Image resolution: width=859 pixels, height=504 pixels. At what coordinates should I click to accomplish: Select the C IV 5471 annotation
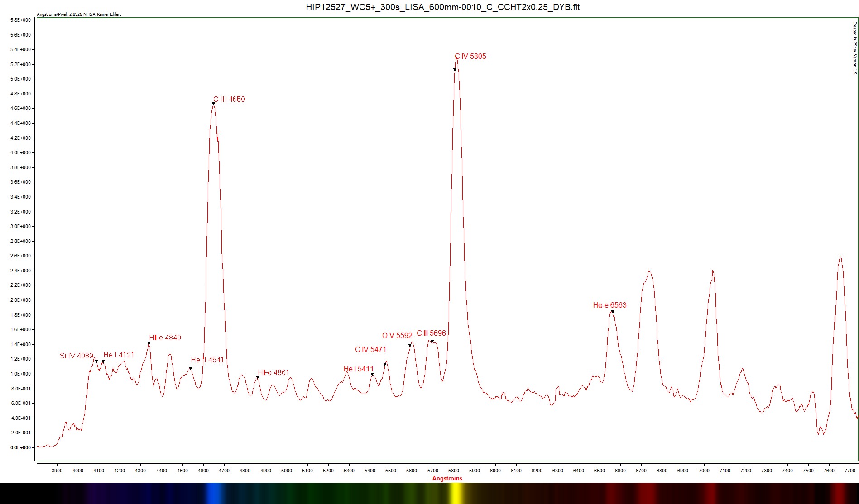371,350
